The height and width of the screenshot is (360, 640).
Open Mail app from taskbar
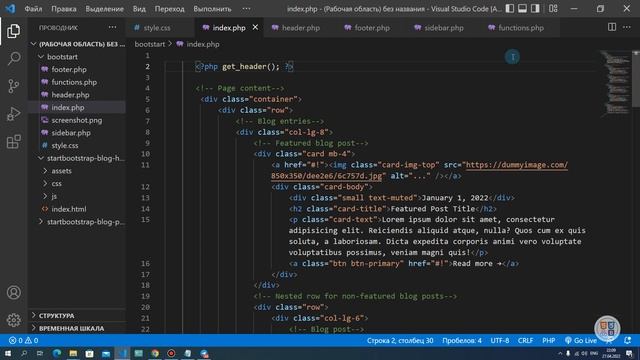pos(106,353)
